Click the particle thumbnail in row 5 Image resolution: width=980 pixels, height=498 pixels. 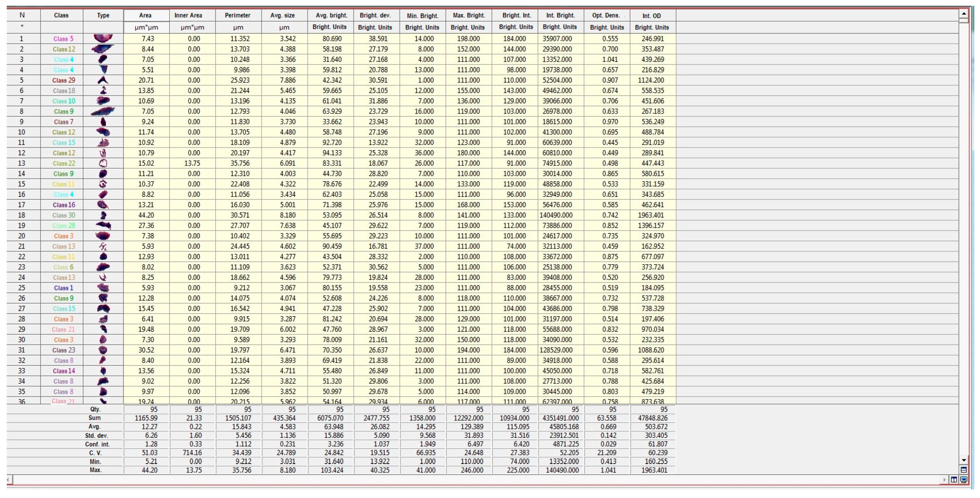pyautogui.click(x=103, y=80)
